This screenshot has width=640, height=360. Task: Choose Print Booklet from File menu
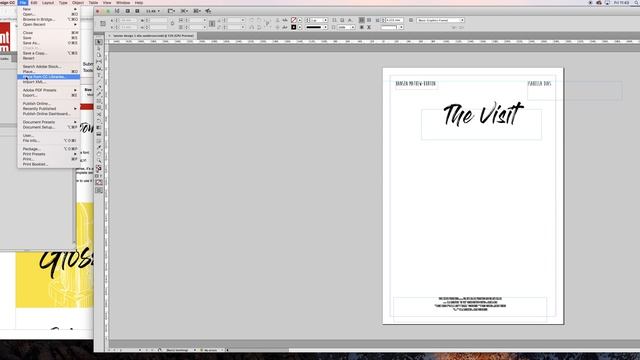click(x=50, y=164)
